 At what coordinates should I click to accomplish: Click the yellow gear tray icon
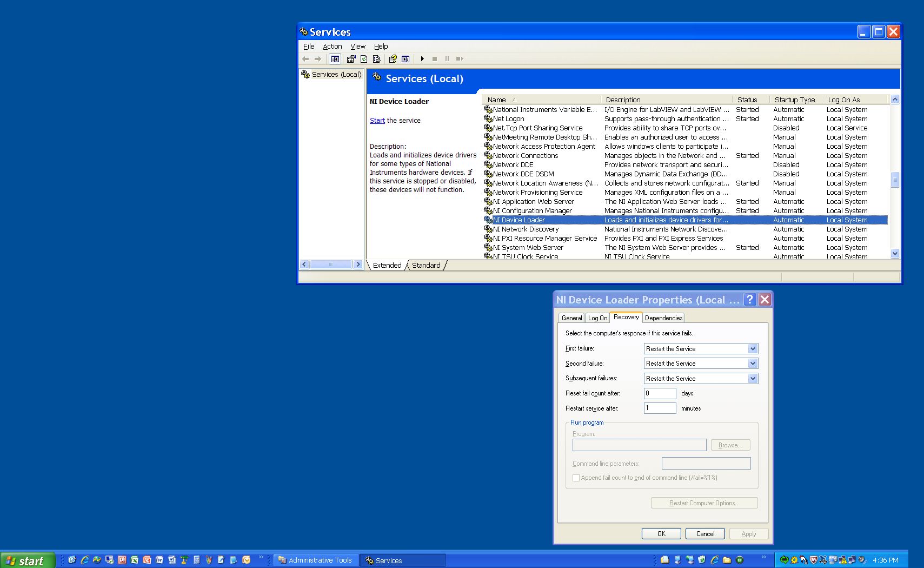coord(794,560)
